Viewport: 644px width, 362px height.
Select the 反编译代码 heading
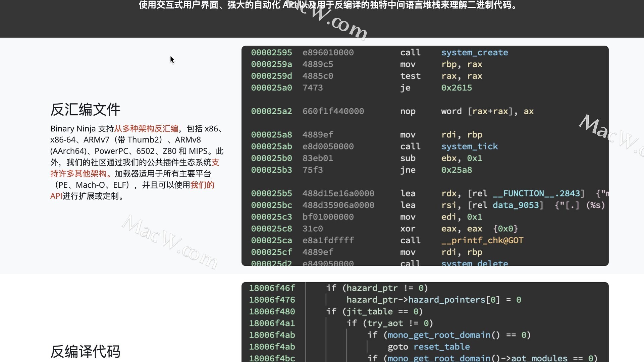pos(85,351)
